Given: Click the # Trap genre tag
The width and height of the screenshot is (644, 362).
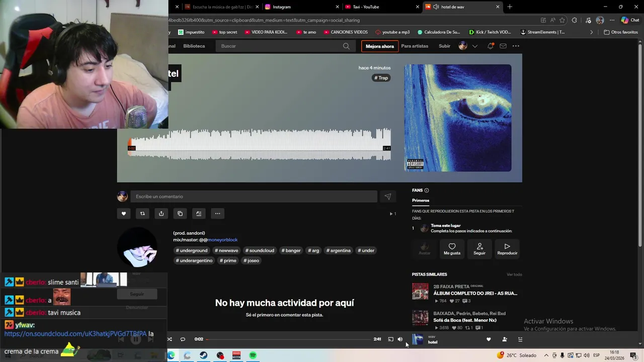Looking at the screenshot, I should [x=381, y=78].
